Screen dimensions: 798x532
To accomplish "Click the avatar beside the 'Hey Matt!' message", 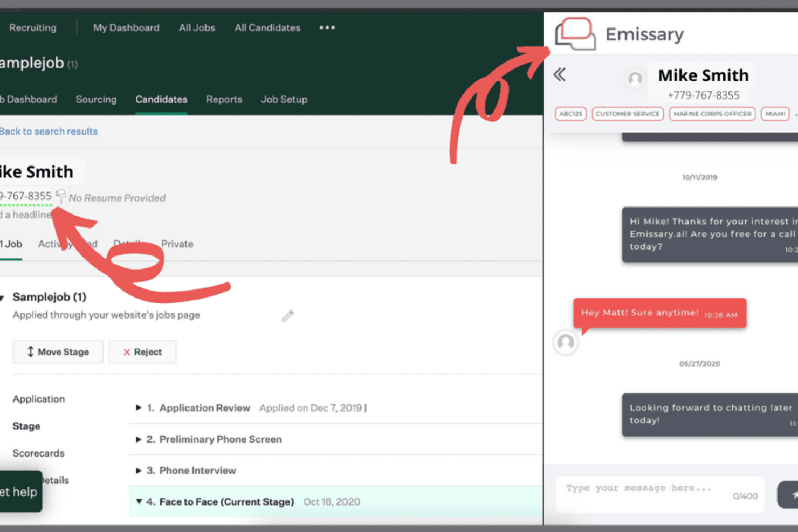I will pos(565,343).
